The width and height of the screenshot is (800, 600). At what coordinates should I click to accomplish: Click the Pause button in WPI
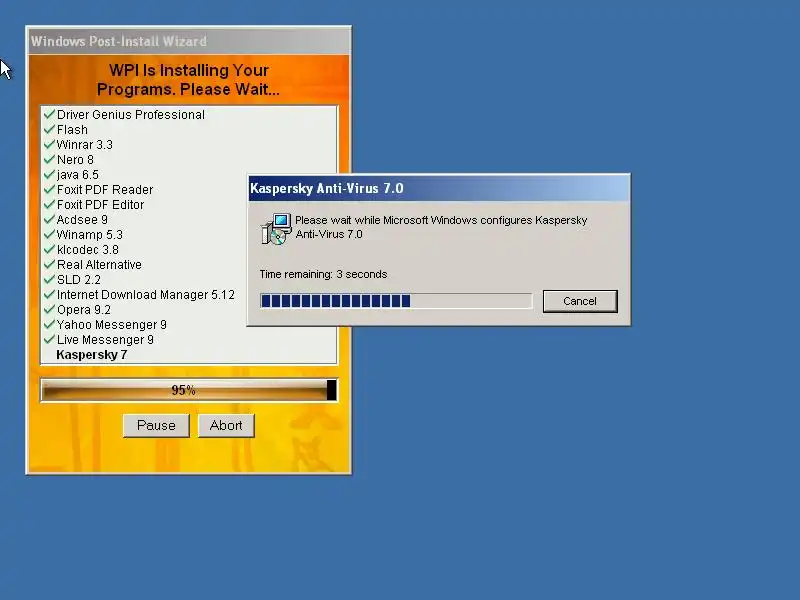tap(156, 425)
